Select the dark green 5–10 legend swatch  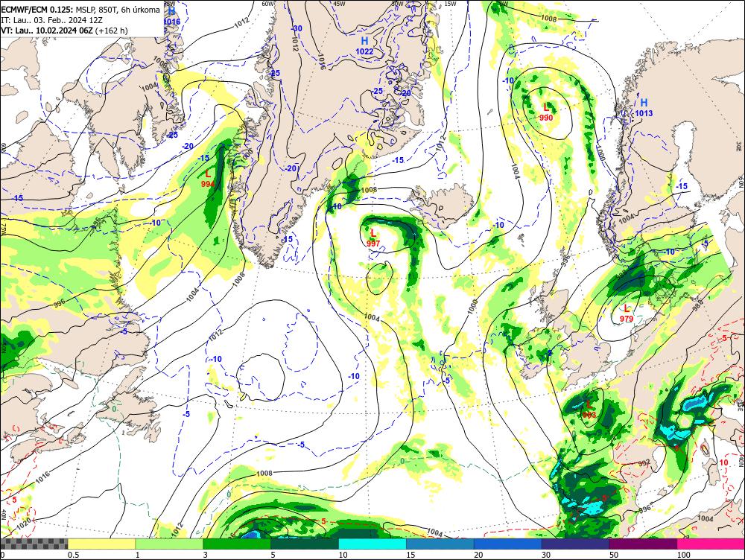coord(305,544)
